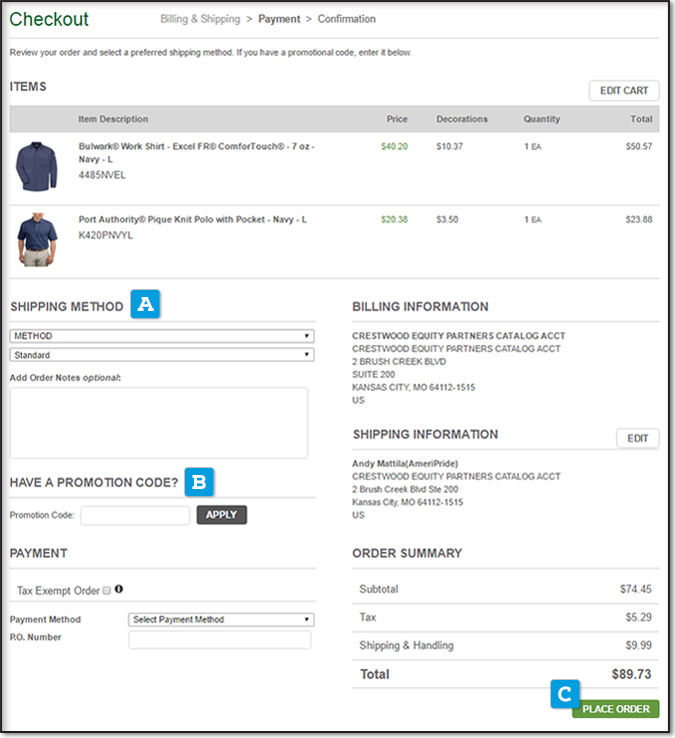The image size is (675, 738).
Task: Open the Bulwark Work Shirt thumbnail
Action: 37,166
